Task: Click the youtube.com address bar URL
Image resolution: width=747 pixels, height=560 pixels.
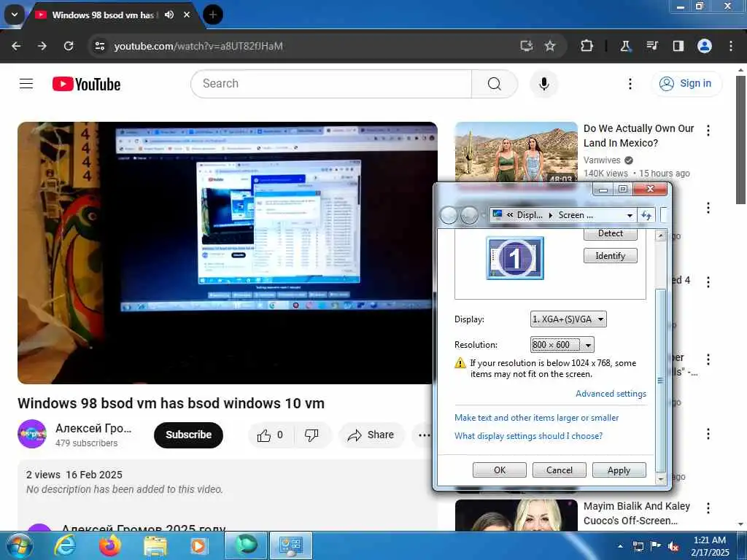Action: click(x=198, y=46)
